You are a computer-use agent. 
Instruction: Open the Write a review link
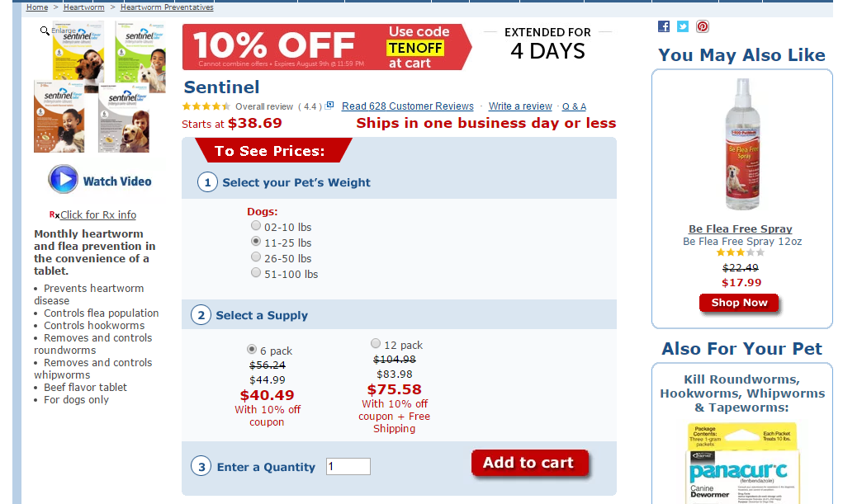click(520, 106)
